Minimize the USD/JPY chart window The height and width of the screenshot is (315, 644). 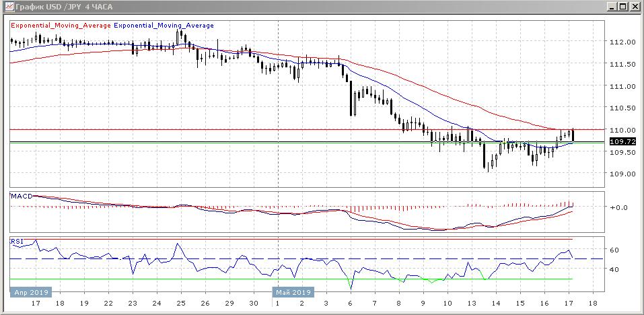tap(610, 6)
